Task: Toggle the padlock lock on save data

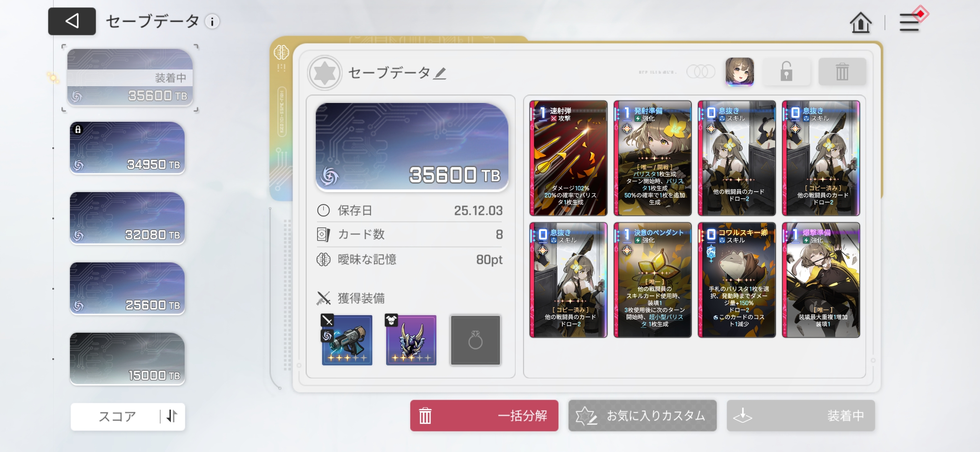Action: (786, 72)
